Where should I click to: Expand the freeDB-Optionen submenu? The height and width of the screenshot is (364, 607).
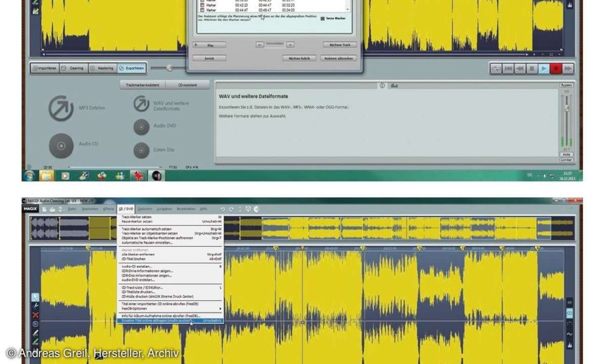(x=171, y=308)
